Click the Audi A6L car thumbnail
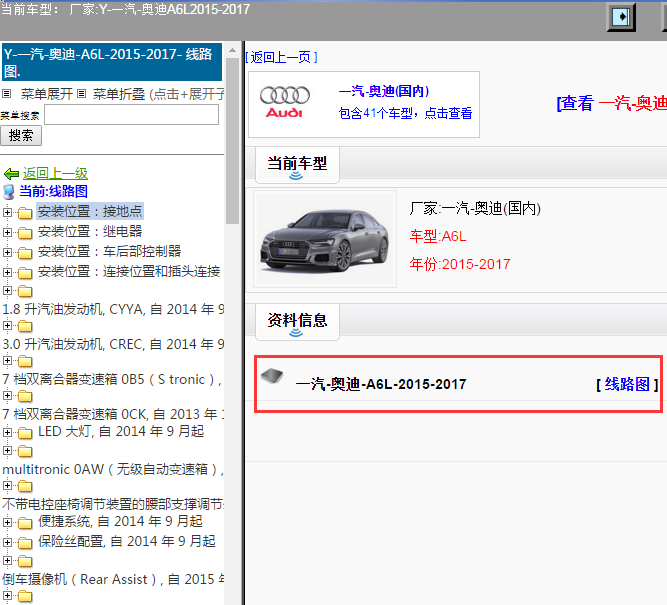The height and width of the screenshot is (605, 667). tap(325, 239)
